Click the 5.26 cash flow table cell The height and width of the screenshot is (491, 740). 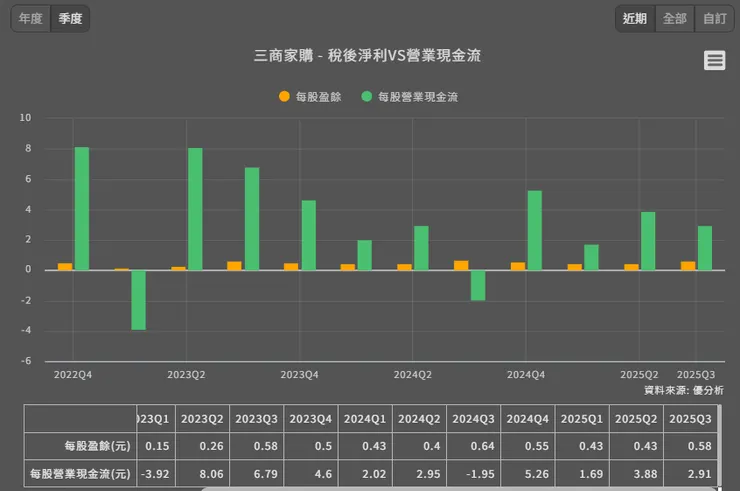point(528,474)
